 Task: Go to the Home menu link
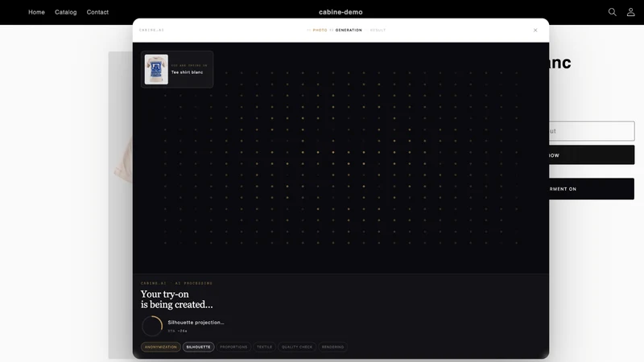click(x=36, y=12)
